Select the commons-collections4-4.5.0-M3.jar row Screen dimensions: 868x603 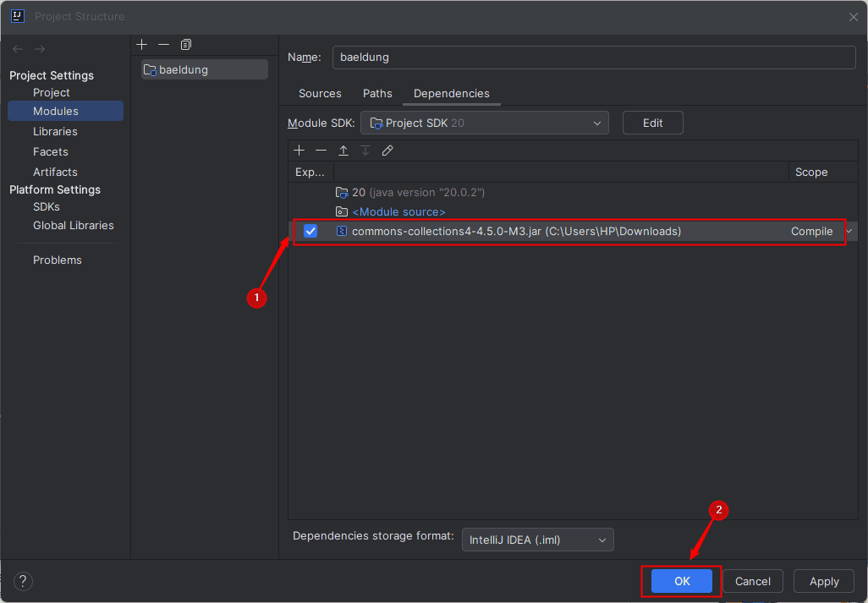click(573, 231)
